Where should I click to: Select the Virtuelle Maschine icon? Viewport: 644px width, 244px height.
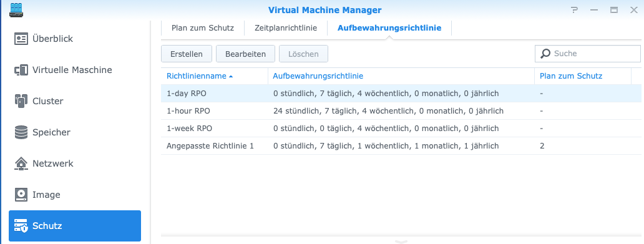21,70
